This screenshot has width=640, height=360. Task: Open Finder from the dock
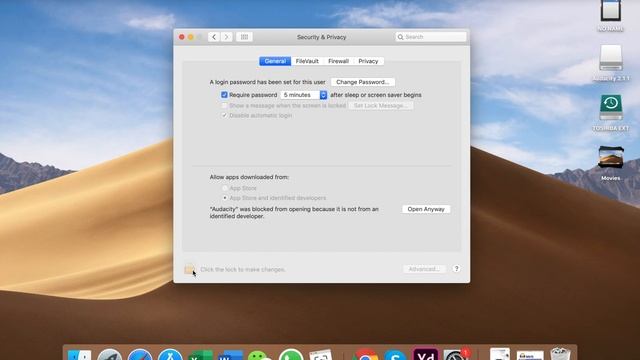pos(79,354)
